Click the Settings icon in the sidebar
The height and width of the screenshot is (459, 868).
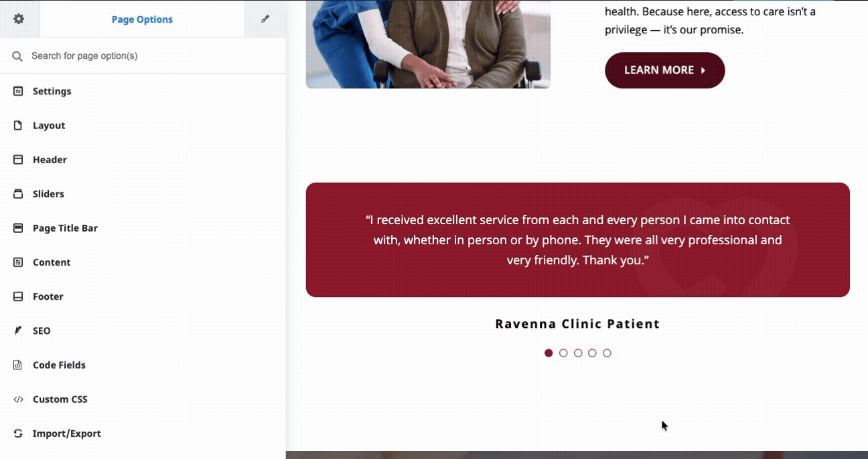pyautogui.click(x=18, y=91)
